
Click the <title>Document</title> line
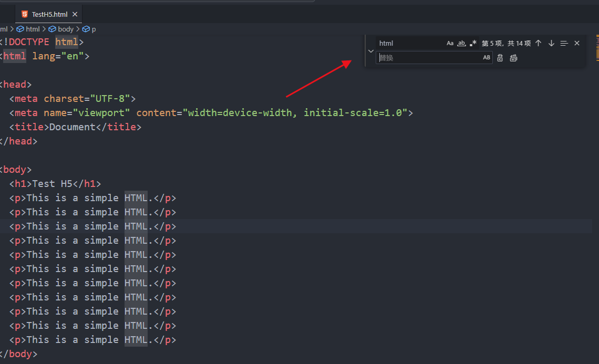(75, 127)
